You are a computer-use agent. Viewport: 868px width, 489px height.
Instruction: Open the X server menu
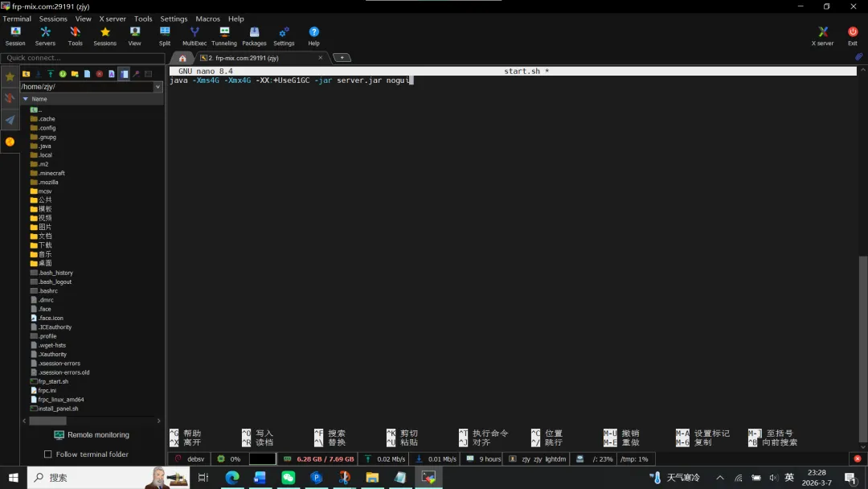(113, 18)
